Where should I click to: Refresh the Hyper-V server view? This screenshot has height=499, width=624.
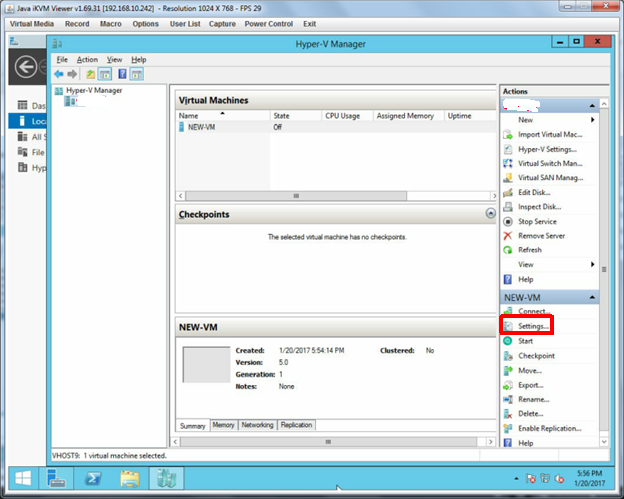pyautogui.click(x=529, y=250)
